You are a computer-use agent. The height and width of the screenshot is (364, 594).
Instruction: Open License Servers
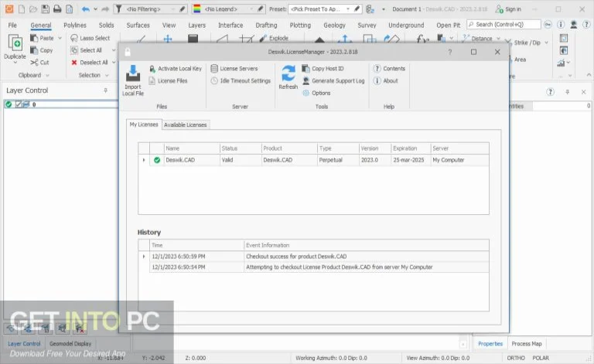pos(234,69)
